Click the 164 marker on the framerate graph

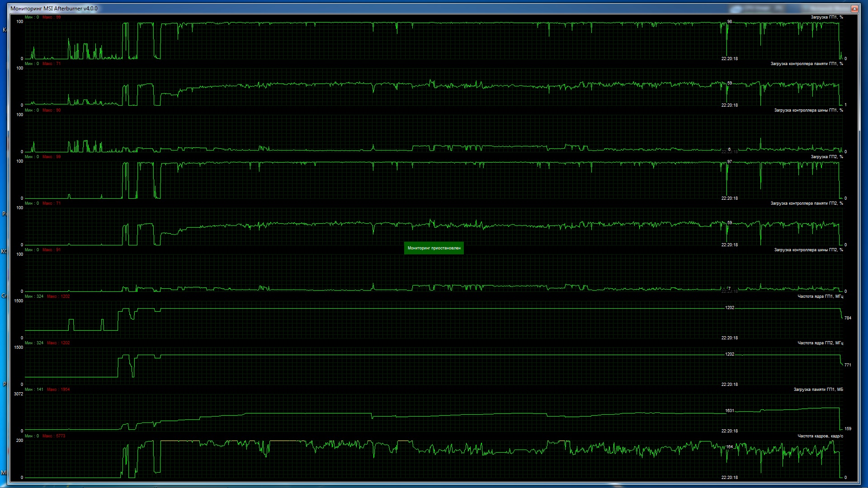730,447
